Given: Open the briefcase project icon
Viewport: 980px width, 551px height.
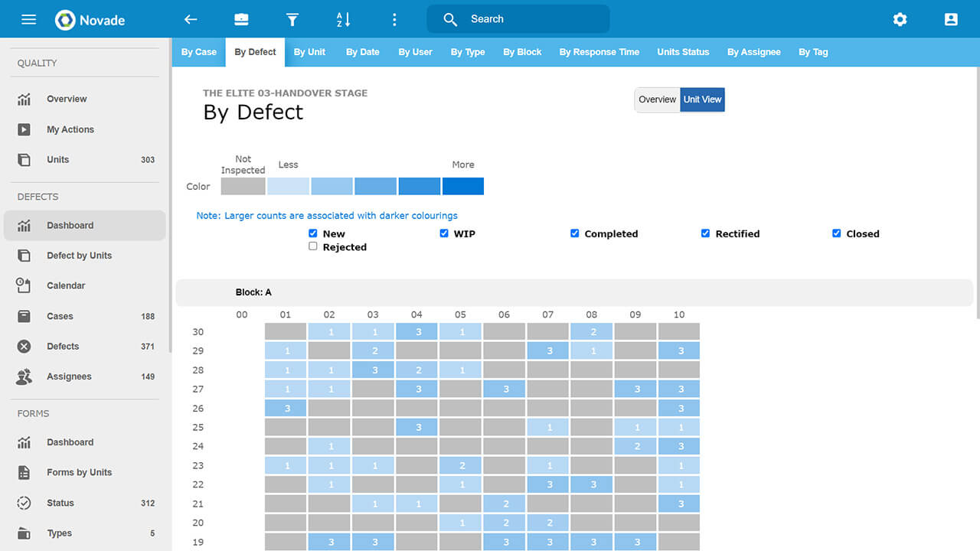Looking at the screenshot, I should (241, 20).
